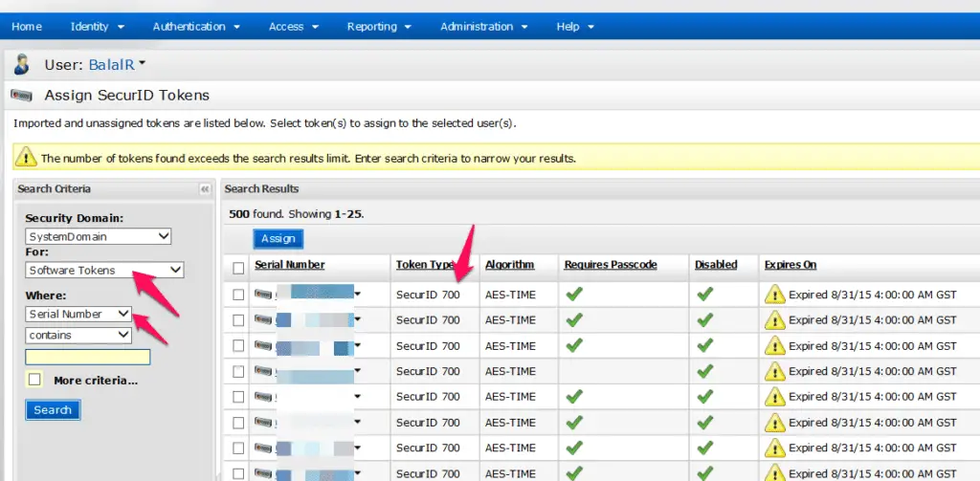This screenshot has width=980, height=481.
Task: Click the expiry warning icon in the first row
Action: (x=773, y=295)
